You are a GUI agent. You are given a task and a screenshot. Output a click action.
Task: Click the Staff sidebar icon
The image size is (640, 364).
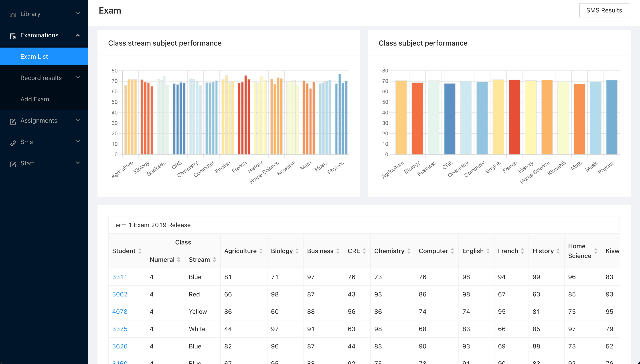13,163
